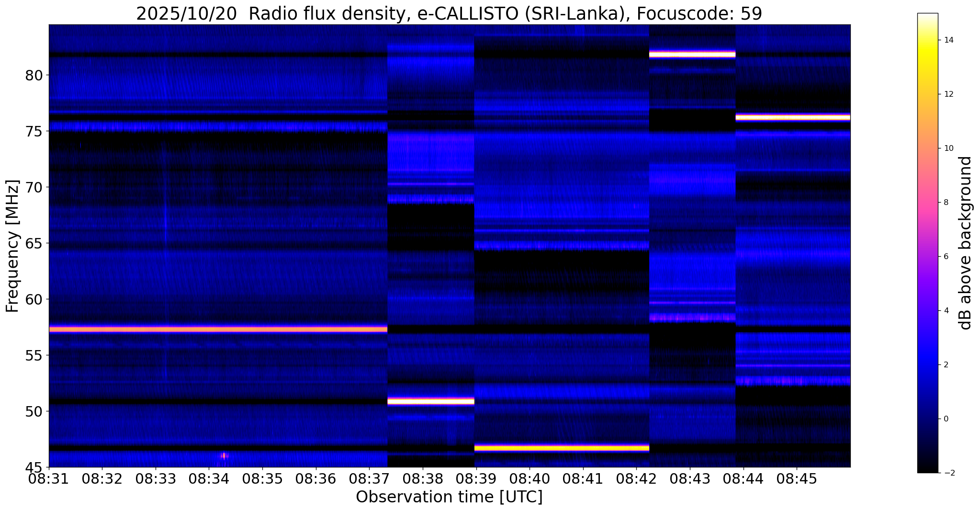Click the bright band near 51 MHz
The image size is (980, 511).
430,401
